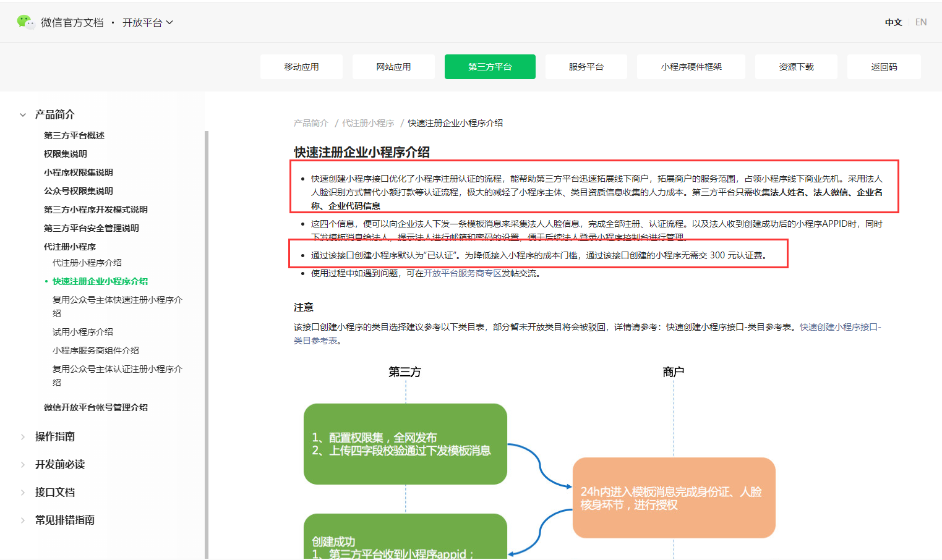This screenshot has width=942, height=560.
Task: Open 小程序服务商组件介绍 page
Action: coord(96,350)
